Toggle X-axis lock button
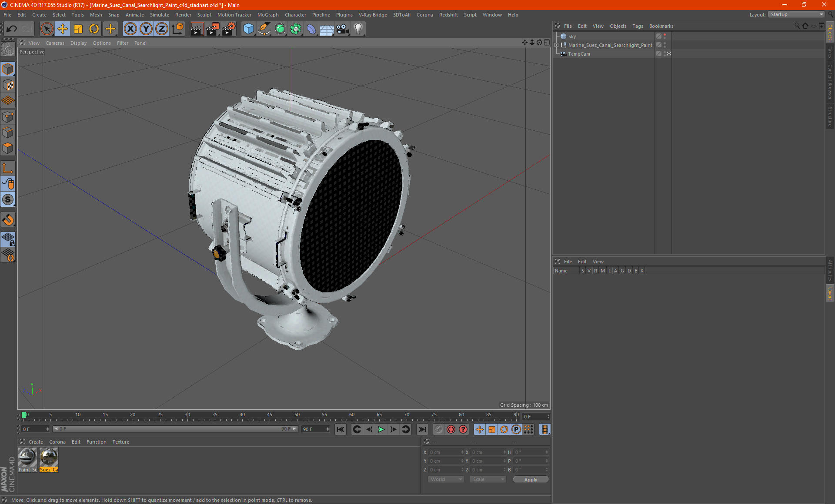The width and height of the screenshot is (835, 504). coord(130,29)
